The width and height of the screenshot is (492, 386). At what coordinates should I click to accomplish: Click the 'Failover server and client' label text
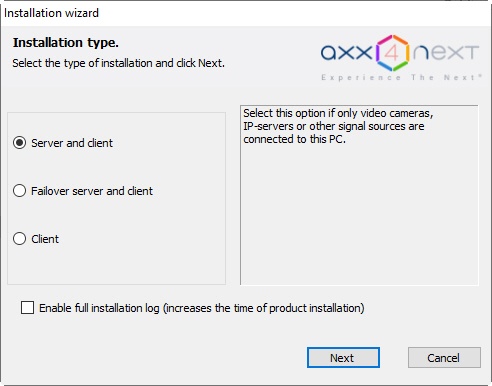(92, 191)
